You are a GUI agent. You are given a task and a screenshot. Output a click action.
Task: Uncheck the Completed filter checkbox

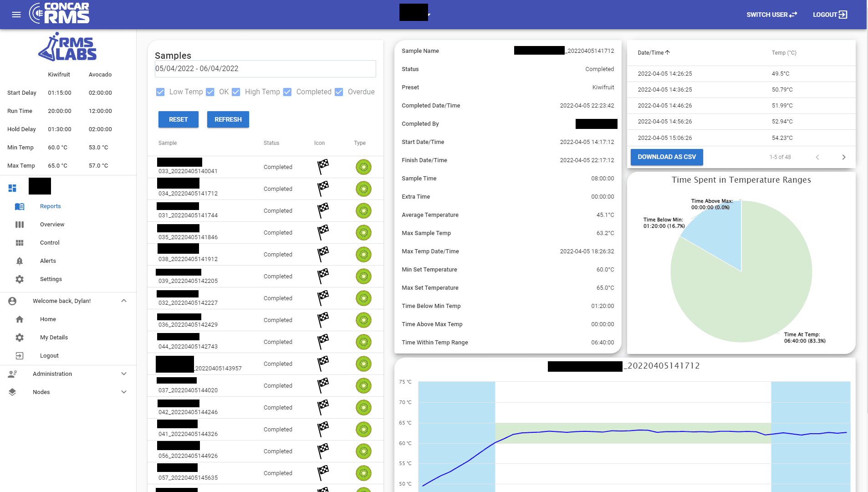click(287, 92)
